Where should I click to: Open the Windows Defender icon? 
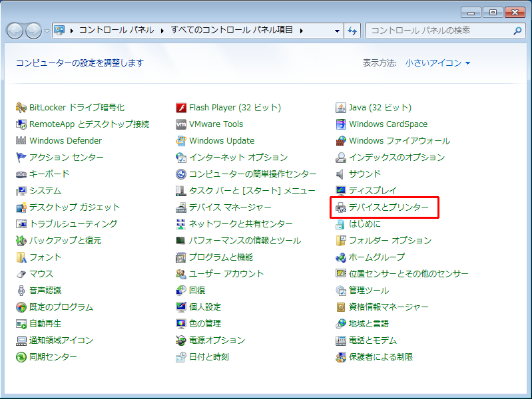click(21, 141)
